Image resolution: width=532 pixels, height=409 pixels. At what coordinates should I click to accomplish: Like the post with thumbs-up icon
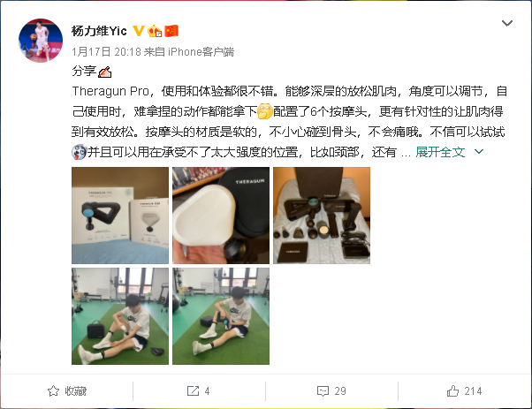[x=452, y=391]
